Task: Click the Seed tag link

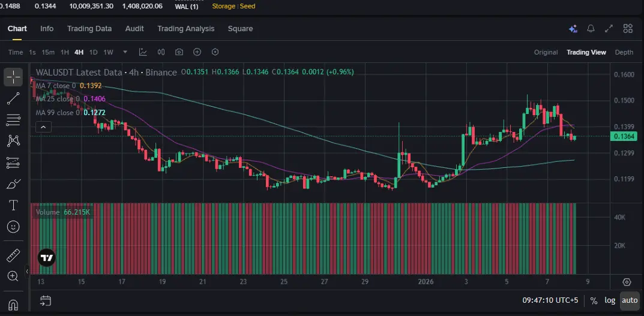Action: click(x=247, y=6)
